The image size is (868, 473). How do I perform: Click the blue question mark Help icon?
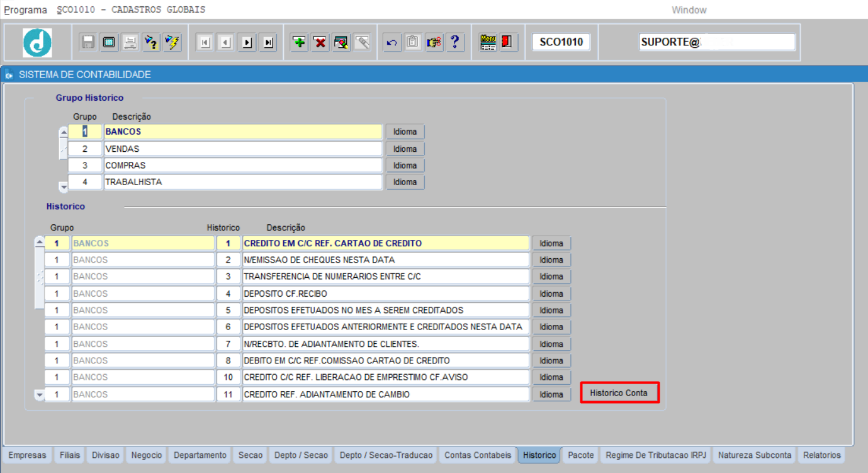click(x=454, y=42)
